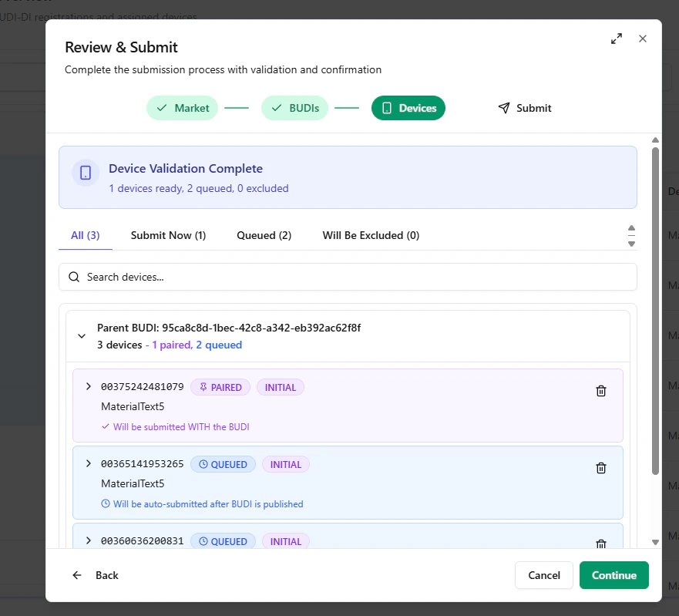Click the back arrow icon

pyautogui.click(x=77, y=575)
